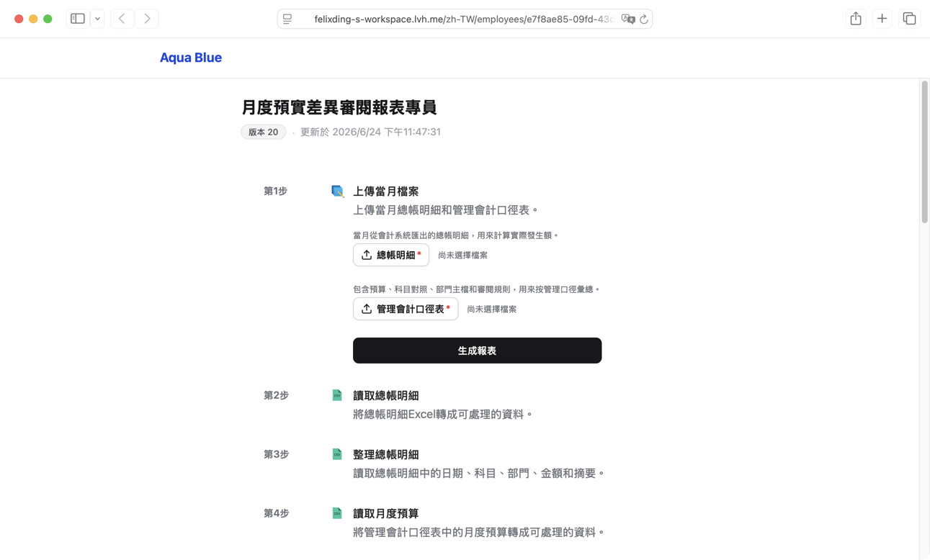Open the Share icon in Safari toolbar
The width and height of the screenshot is (930, 560).
coord(856,19)
